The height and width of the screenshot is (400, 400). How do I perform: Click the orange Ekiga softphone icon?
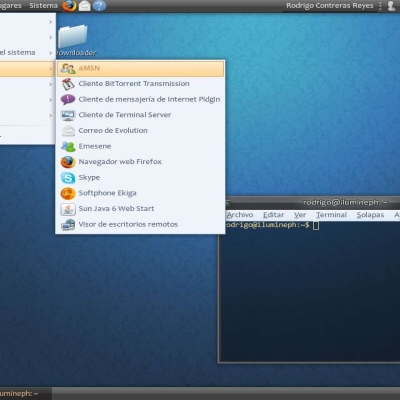(x=68, y=193)
